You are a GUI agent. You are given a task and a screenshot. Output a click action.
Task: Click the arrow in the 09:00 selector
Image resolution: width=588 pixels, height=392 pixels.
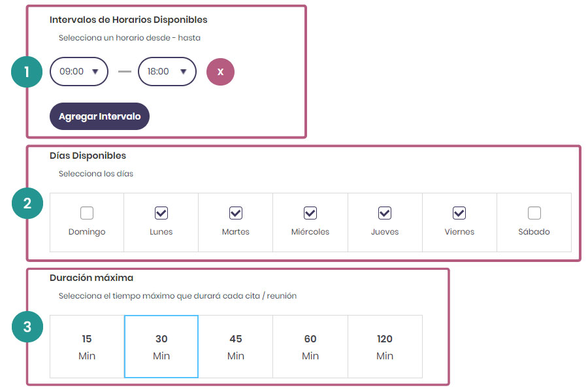pos(95,72)
